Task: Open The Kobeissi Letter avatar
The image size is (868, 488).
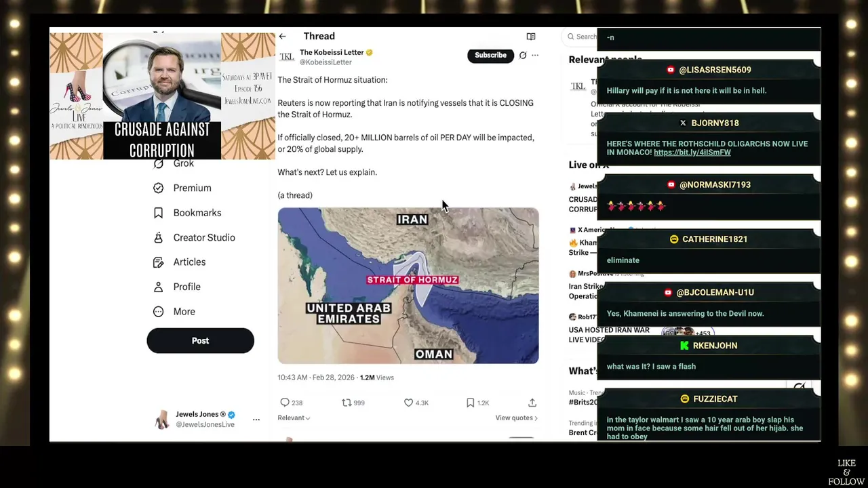Action: click(x=287, y=57)
